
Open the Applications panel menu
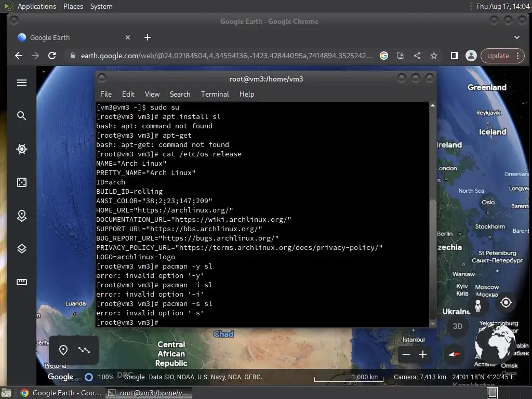[x=37, y=6]
